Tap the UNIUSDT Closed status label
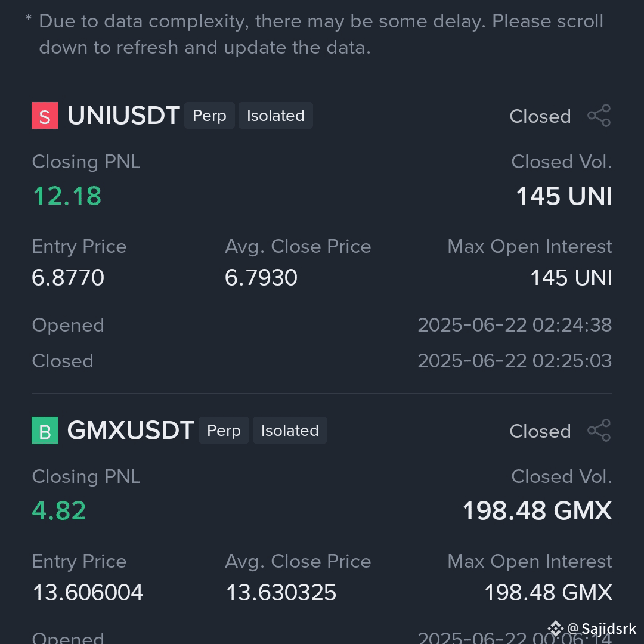644x644 pixels. point(540,116)
